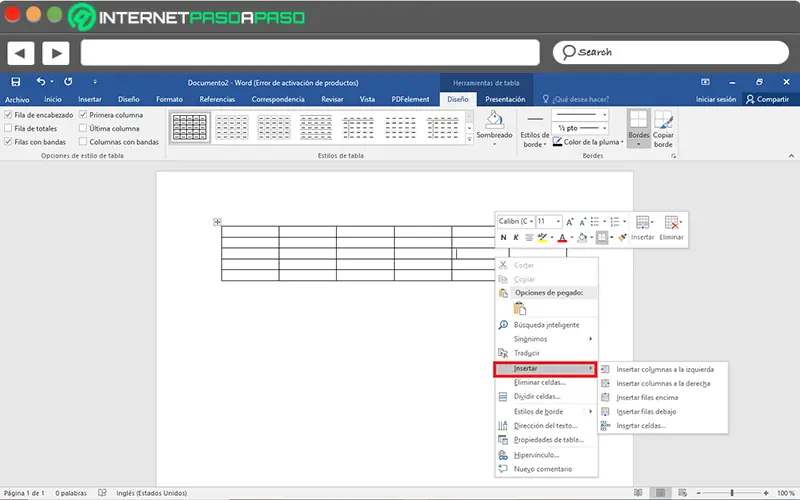The image size is (800, 500).
Task: Click the print layout view icon in status bar
Action: point(660,493)
